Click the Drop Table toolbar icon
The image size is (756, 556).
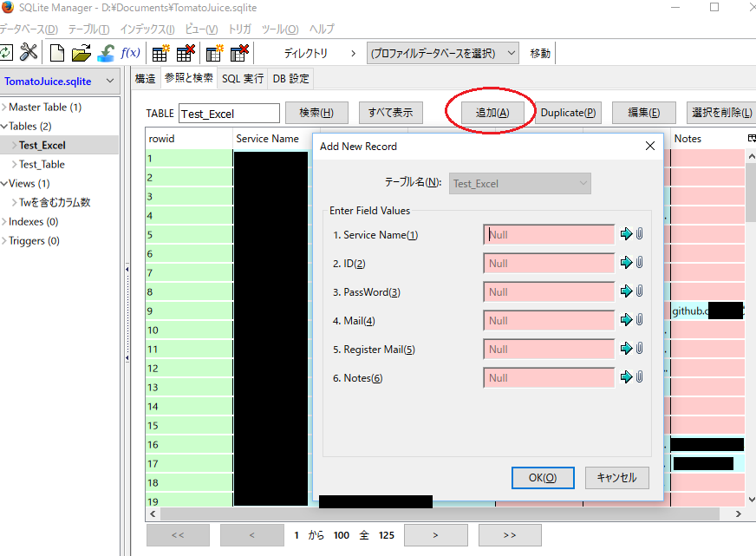click(x=186, y=53)
